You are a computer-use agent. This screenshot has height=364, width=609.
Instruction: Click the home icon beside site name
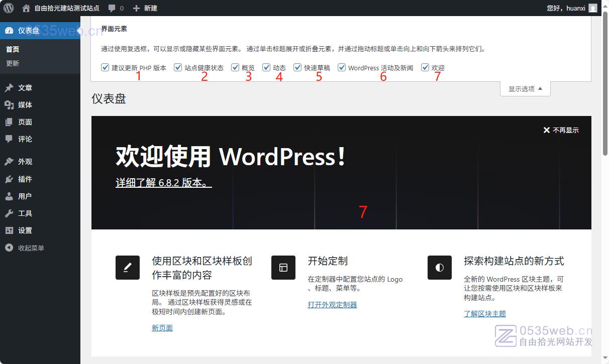(26, 8)
